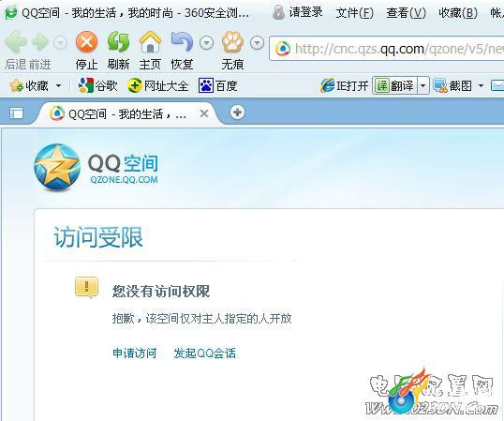Expand dropdown arrow next to 恢复

206,43
